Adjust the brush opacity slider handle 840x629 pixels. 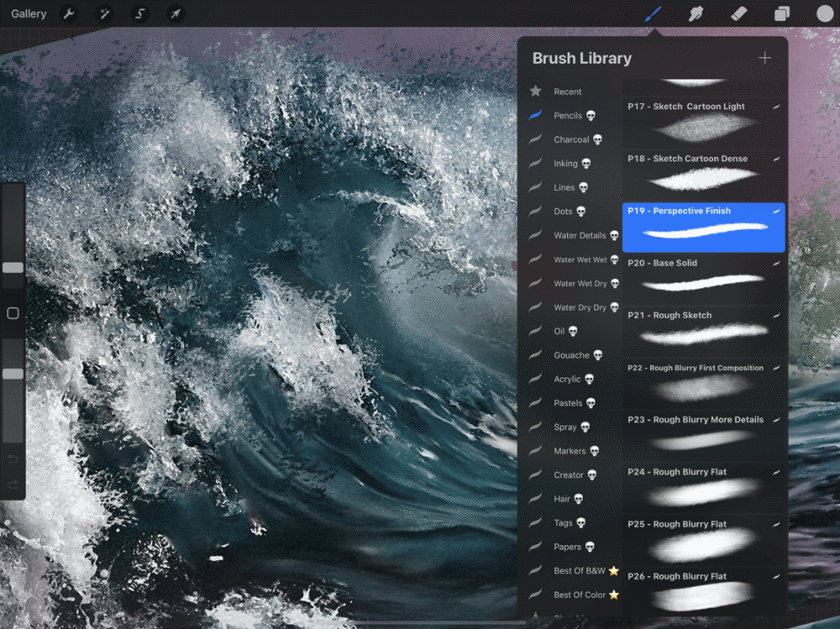click(x=13, y=374)
